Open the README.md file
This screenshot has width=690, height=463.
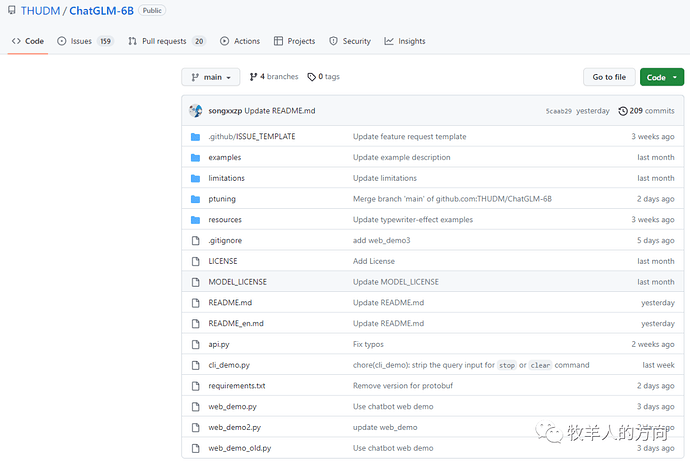click(x=230, y=302)
